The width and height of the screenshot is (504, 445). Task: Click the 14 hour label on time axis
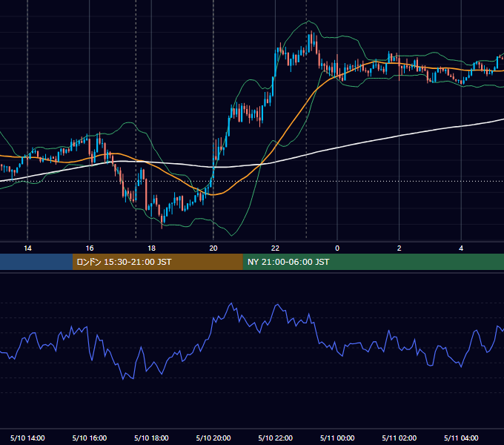(x=27, y=248)
